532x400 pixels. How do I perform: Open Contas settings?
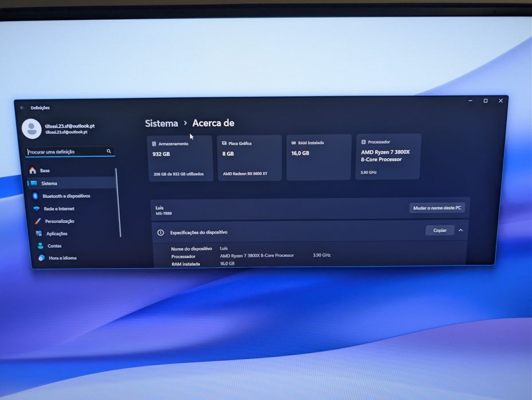[x=78, y=245]
